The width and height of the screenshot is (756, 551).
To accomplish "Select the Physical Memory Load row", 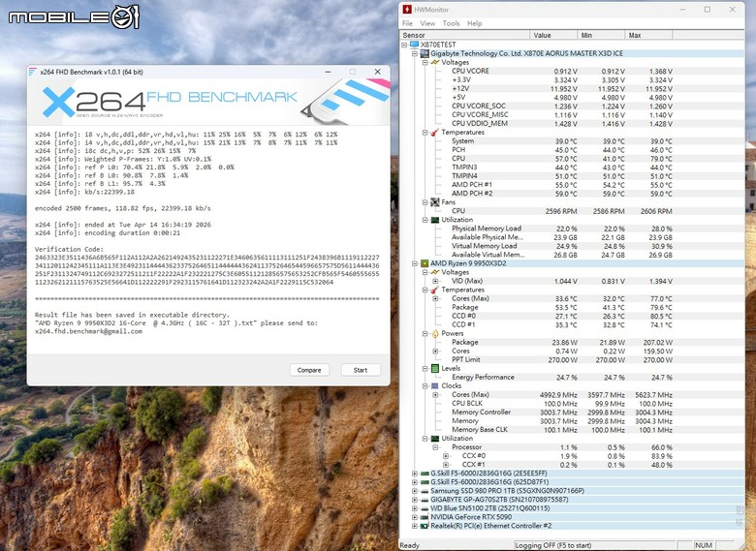I will click(x=571, y=229).
